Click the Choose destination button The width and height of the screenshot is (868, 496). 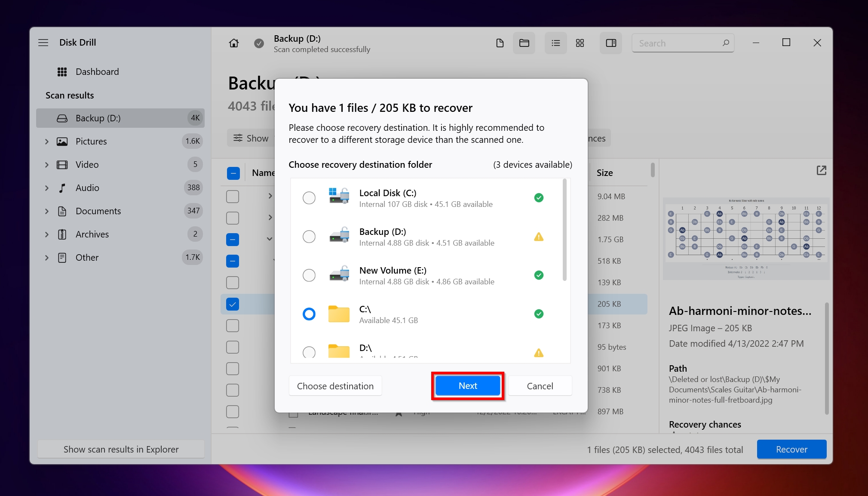pos(334,385)
